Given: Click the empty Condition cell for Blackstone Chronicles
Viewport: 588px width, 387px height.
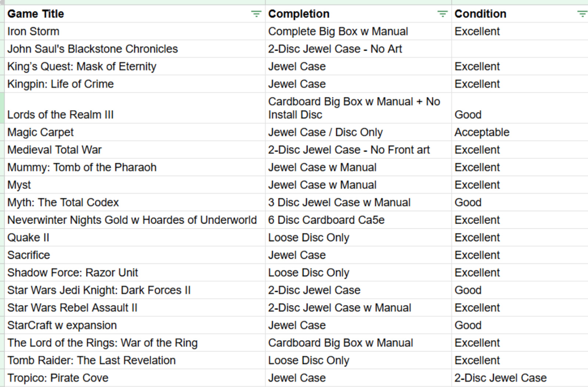Looking at the screenshot, I should [520, 49].
